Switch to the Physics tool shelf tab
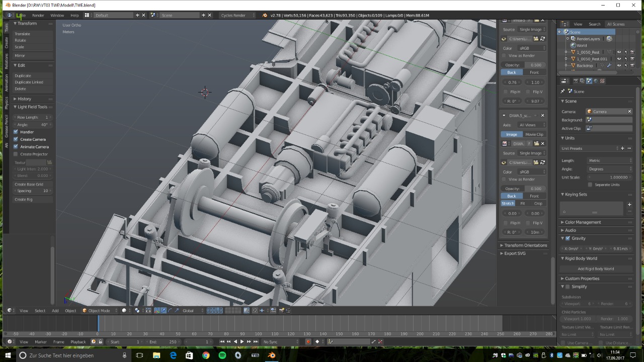The height and width of the screenshot is (362, 644). 7,103
